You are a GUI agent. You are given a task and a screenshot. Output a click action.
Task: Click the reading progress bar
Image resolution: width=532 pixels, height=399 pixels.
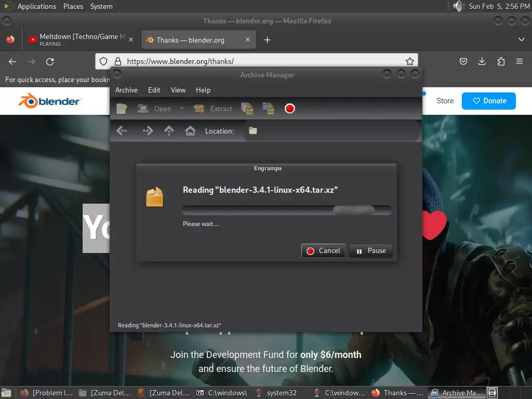point(287,210)
